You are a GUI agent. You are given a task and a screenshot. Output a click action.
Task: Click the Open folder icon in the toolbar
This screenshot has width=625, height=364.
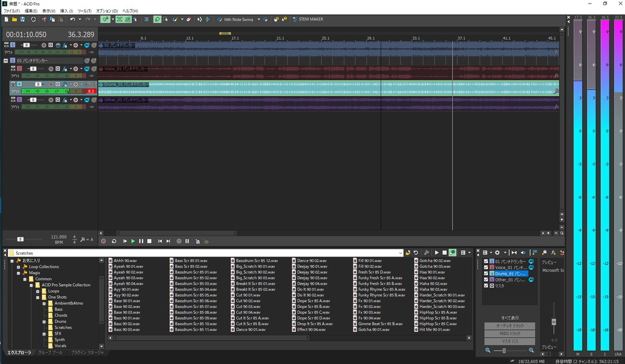(x=14, y=19)
